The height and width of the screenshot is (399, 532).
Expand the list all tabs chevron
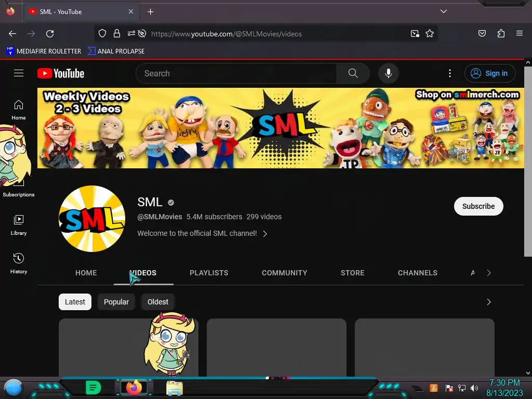(x=444, y=11)
